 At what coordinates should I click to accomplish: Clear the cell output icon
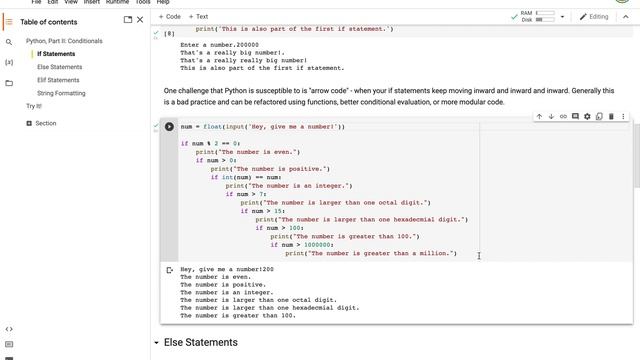[169, 270]
